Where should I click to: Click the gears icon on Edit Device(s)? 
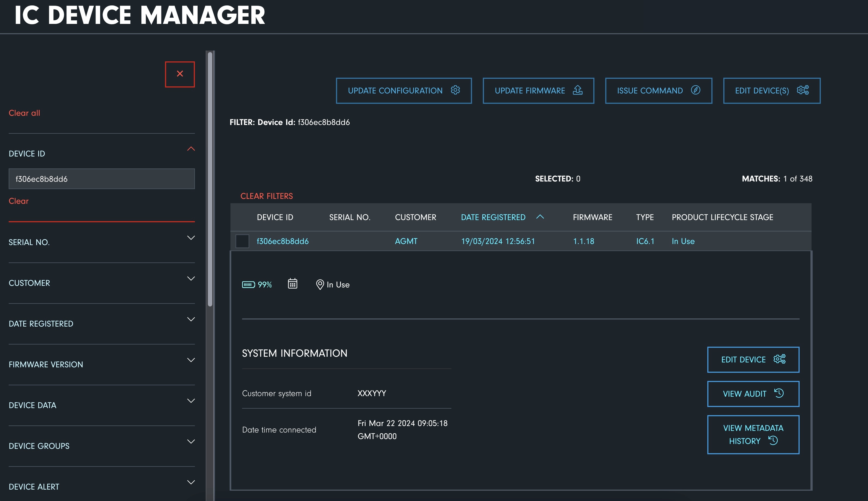point(803,90)
